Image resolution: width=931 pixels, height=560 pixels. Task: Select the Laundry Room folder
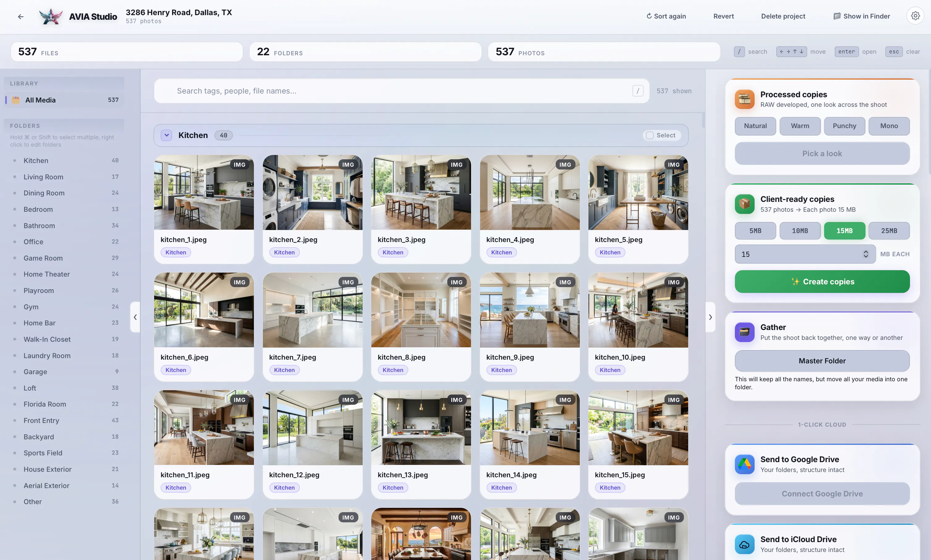(x=65, y=355)
